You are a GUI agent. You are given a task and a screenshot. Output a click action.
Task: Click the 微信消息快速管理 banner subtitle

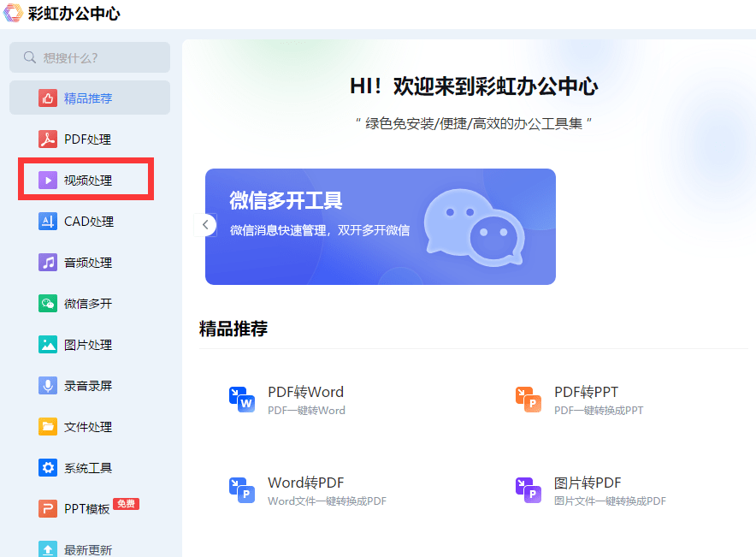(320, 230)
